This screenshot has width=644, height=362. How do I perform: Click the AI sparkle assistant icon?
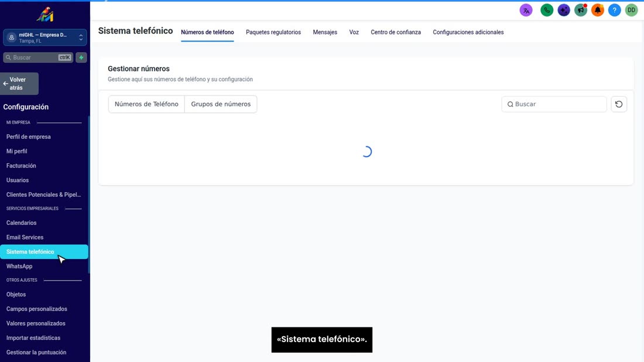pyautogui.click(x=564, y=11)
